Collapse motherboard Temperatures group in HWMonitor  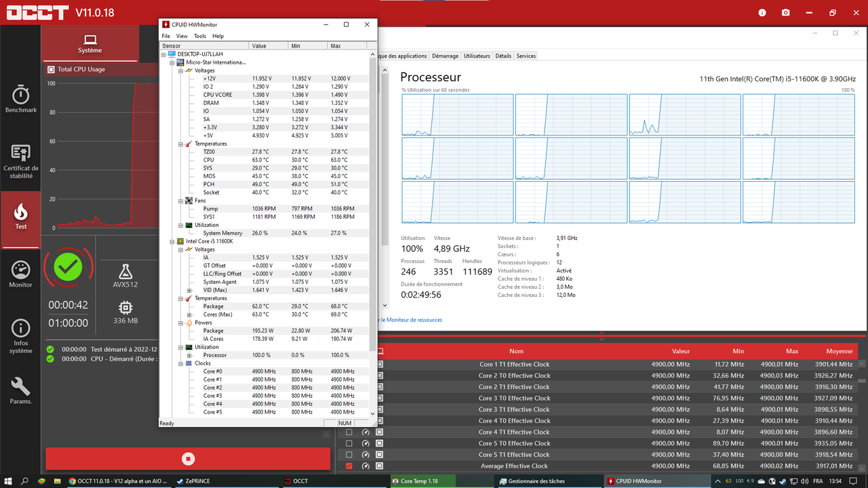(180, 144)
